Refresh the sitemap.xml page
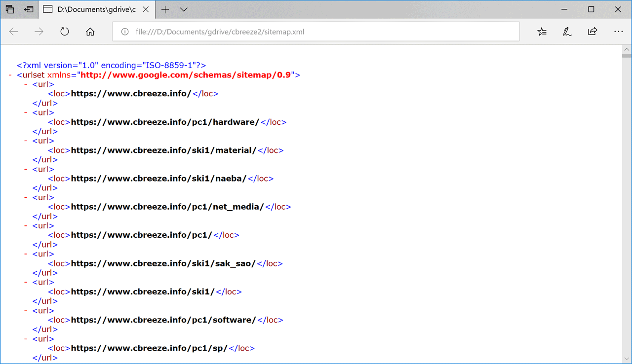Image resolution: width=632 pixels, height=364 pixels. pos(65,32)
